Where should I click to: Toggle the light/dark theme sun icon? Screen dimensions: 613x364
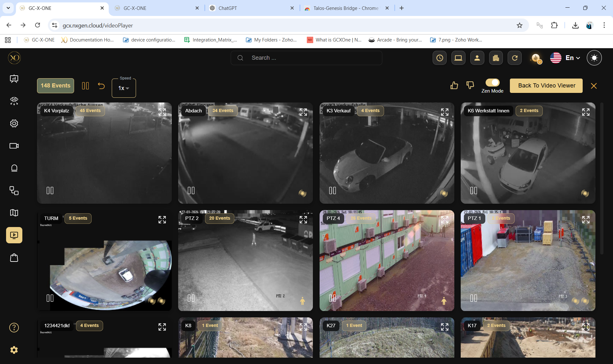[x=594, y=58]
